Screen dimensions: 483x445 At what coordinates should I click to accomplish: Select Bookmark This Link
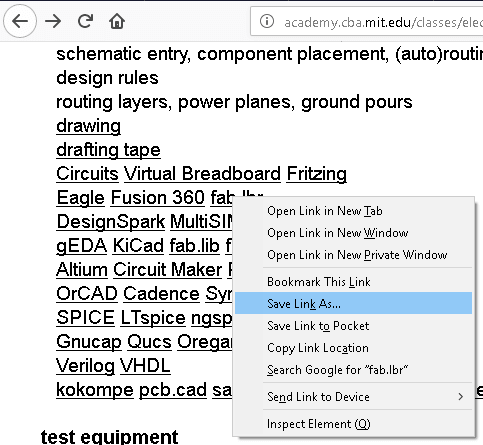coord(353,282)
